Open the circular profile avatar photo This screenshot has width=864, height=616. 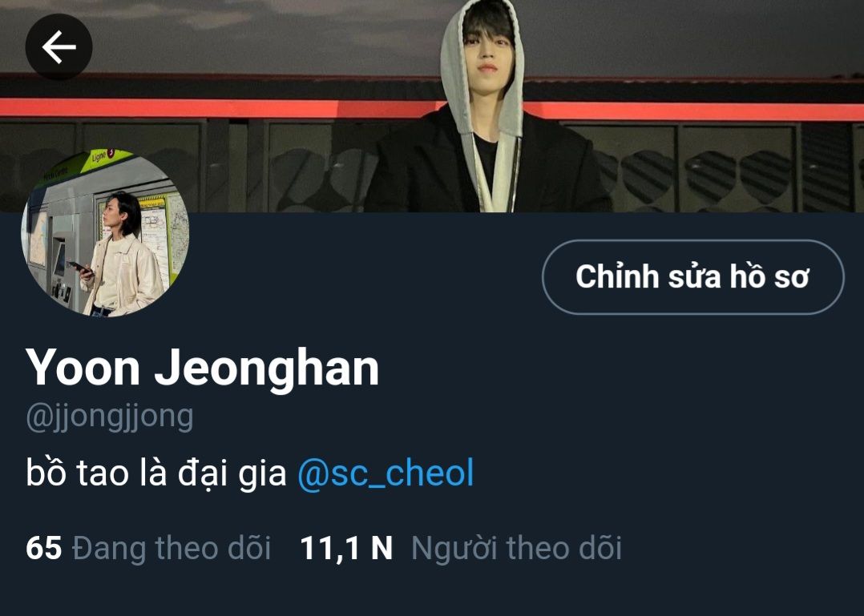point(105,232)
